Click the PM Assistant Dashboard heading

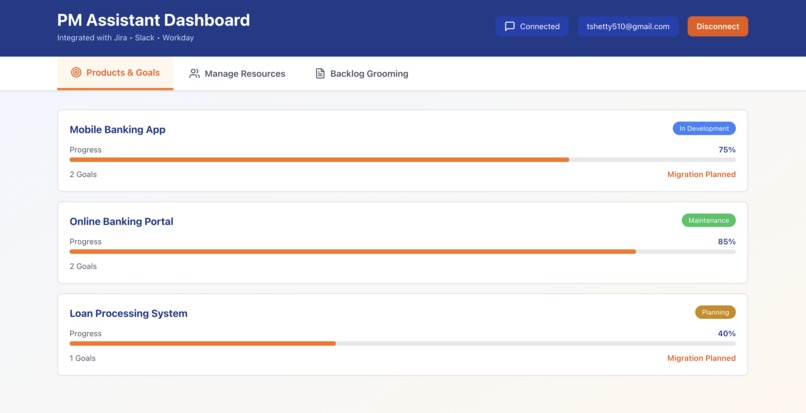(x=153, y=20)
